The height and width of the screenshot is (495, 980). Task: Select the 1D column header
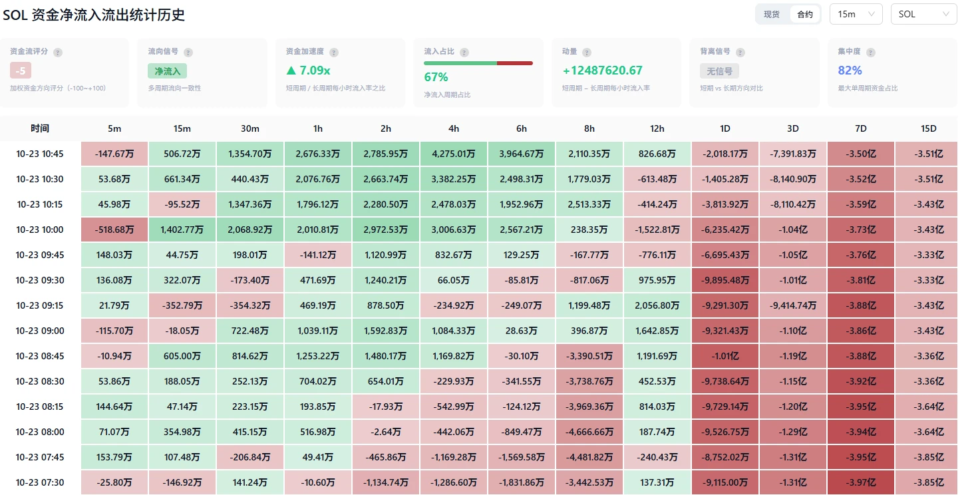pyautogui.click(x=725, y=128)
